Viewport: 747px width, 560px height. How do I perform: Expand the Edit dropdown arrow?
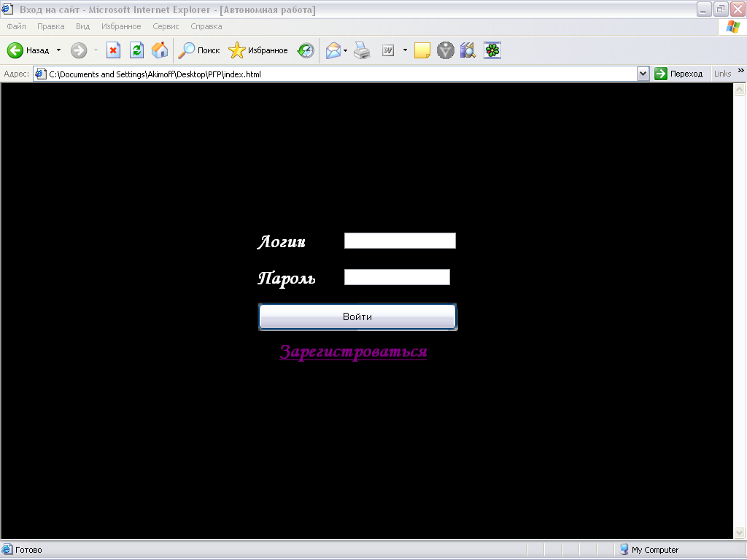tap(405, 50)
